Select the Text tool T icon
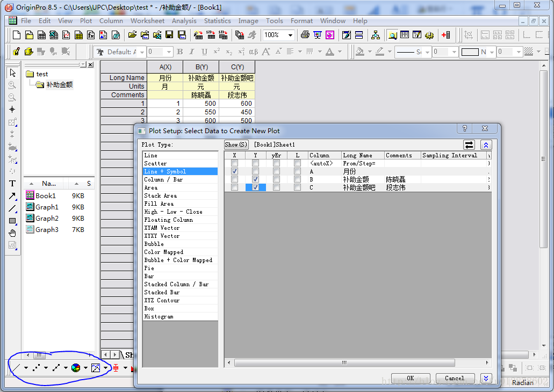 [x=12, y=184]
